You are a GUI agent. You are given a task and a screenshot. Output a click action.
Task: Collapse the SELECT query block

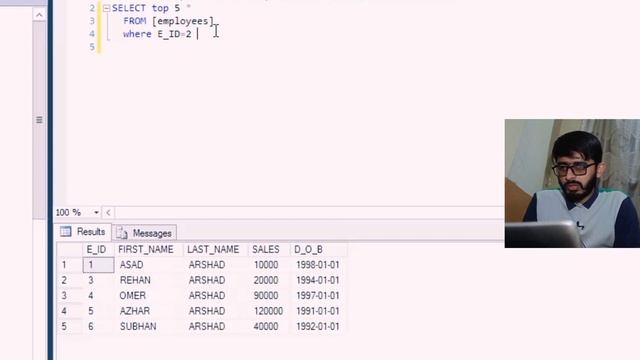(x=107, y=8)
